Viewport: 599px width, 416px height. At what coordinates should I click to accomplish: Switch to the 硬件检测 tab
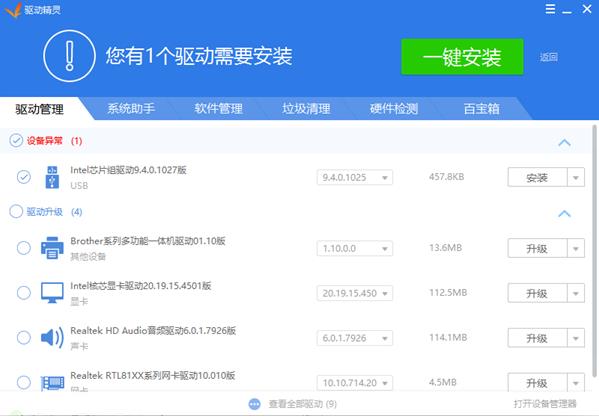[394, 109]
